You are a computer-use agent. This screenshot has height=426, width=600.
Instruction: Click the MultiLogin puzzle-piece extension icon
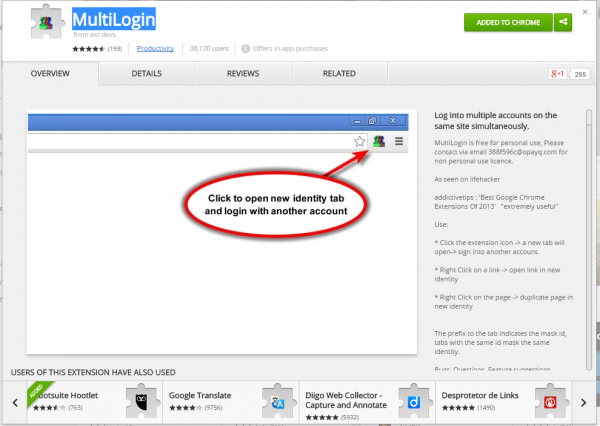click(46, 22)
